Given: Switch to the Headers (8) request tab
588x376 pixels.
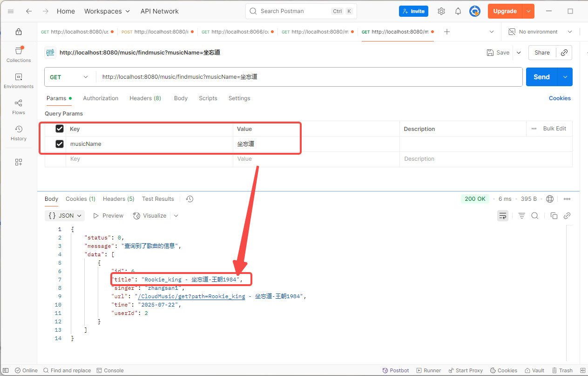Looking at the screenshot, I should pos(145,98).
